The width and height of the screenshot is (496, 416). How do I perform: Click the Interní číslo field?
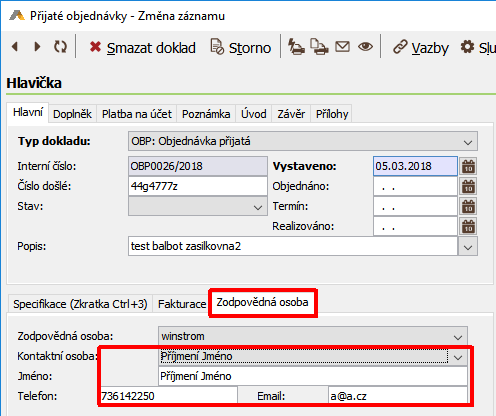pyautogui.click(x=198, y=166)
